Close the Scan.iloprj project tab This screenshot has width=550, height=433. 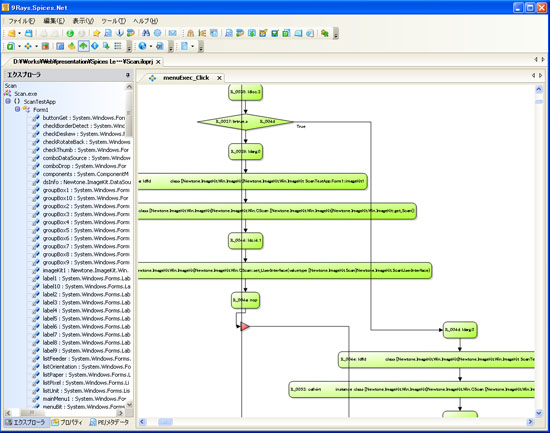(x=158, y=62)
